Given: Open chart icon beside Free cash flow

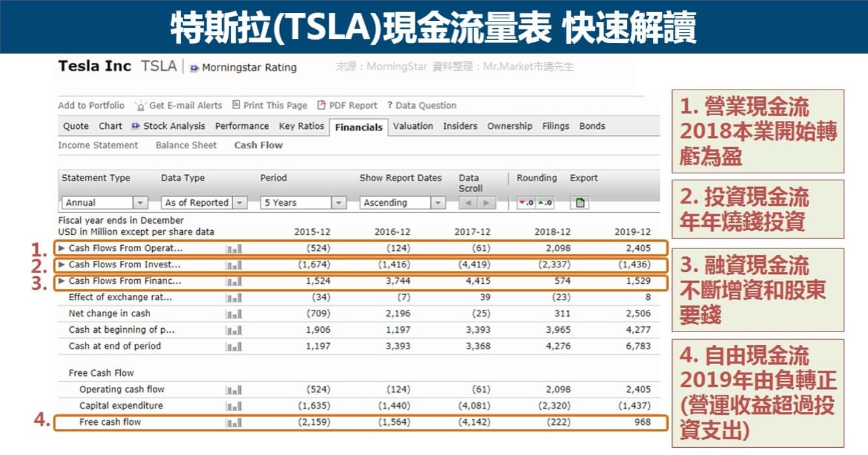Looking at the screenshot, I should coord(233,422).
